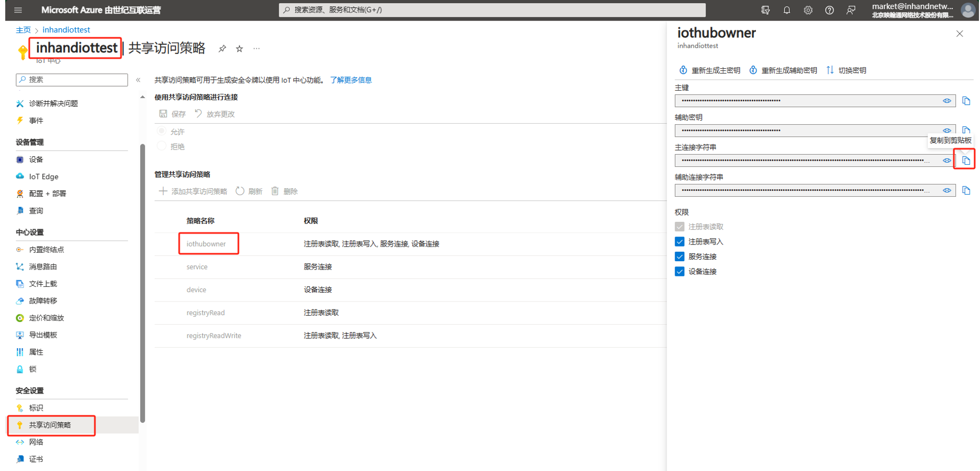Open 配置 + 部署 menu item
The height and width of the screenshot is (471, 980).
coord(41,194)
